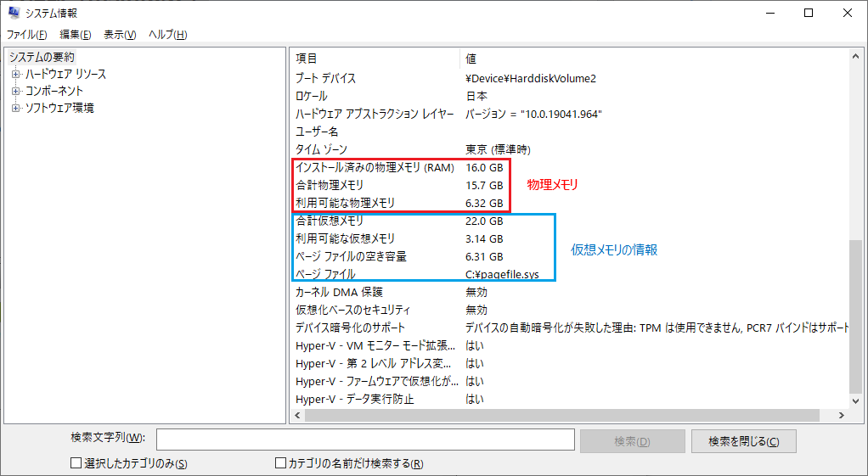Click the 22.0 GB value
The image size is (868, 476).
(484, 221)
